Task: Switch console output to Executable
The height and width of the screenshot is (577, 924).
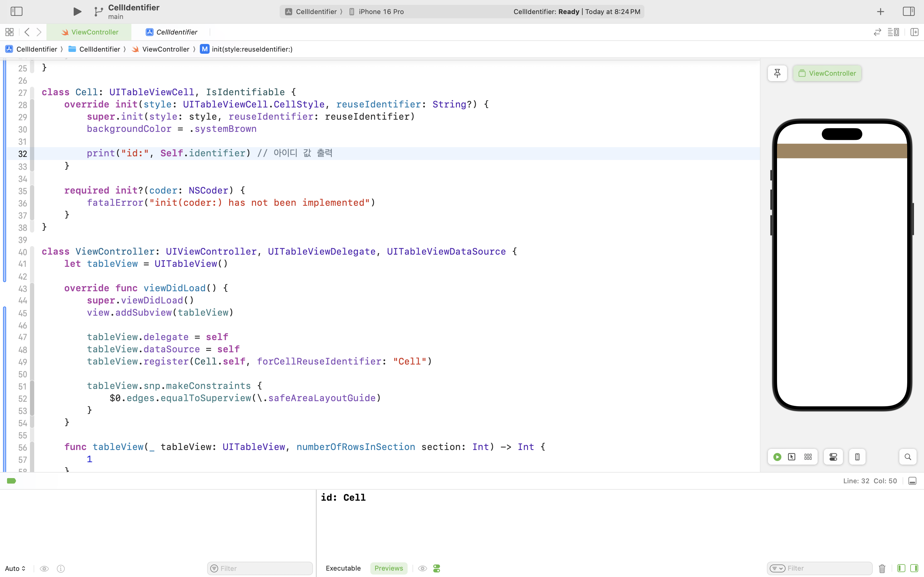Action: pos(343,568)
